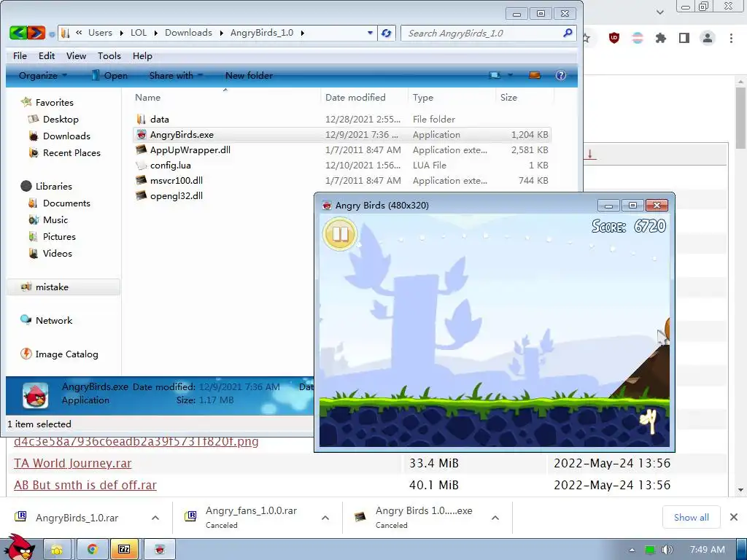Expand the Share with dropdown
The width and height of the screenshot is (747, 560).
point(177,75)
